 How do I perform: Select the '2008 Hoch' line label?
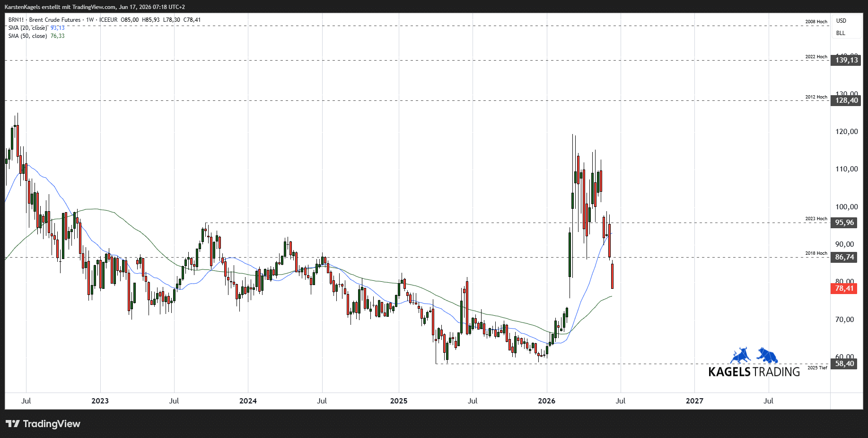click(x=816, y=22)
